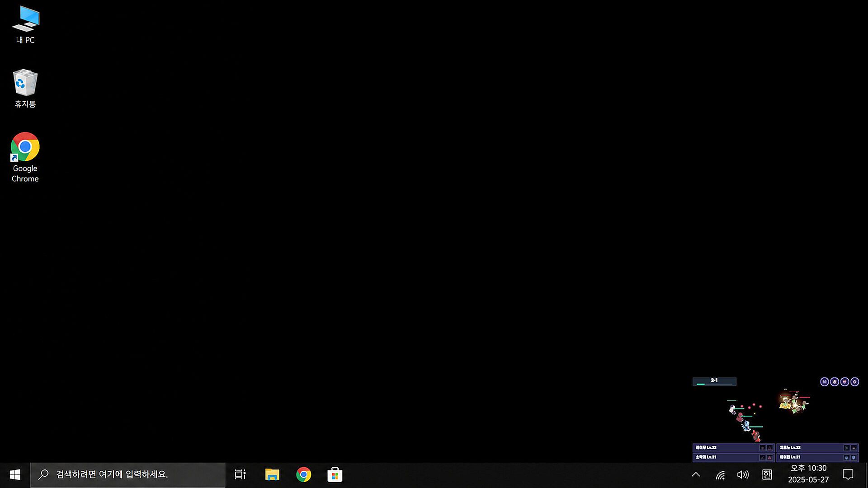Image resolution: width=868 pixels, height=488 pixels.
Task: Open the Task View button
Action: coord(240,474)
